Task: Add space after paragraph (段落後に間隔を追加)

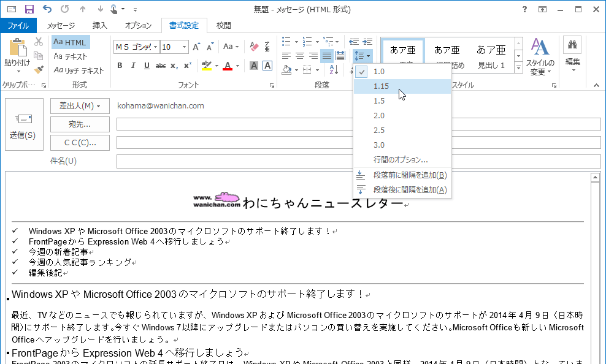Action: 402,190
